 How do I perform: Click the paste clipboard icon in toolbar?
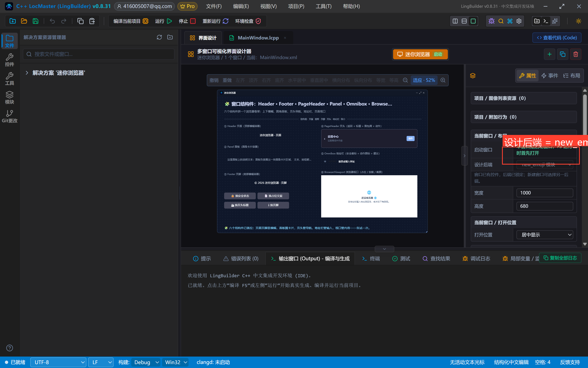click(x=92, y=21)
